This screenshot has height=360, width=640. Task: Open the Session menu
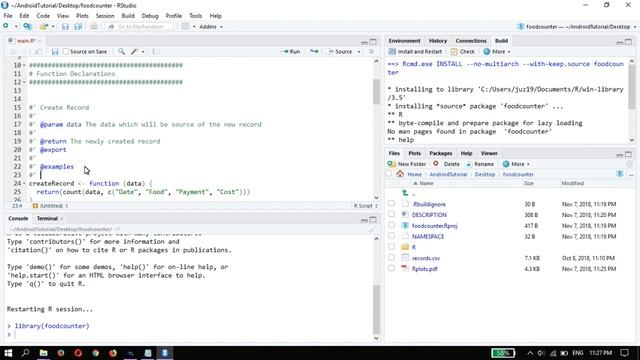click(105, 16)
